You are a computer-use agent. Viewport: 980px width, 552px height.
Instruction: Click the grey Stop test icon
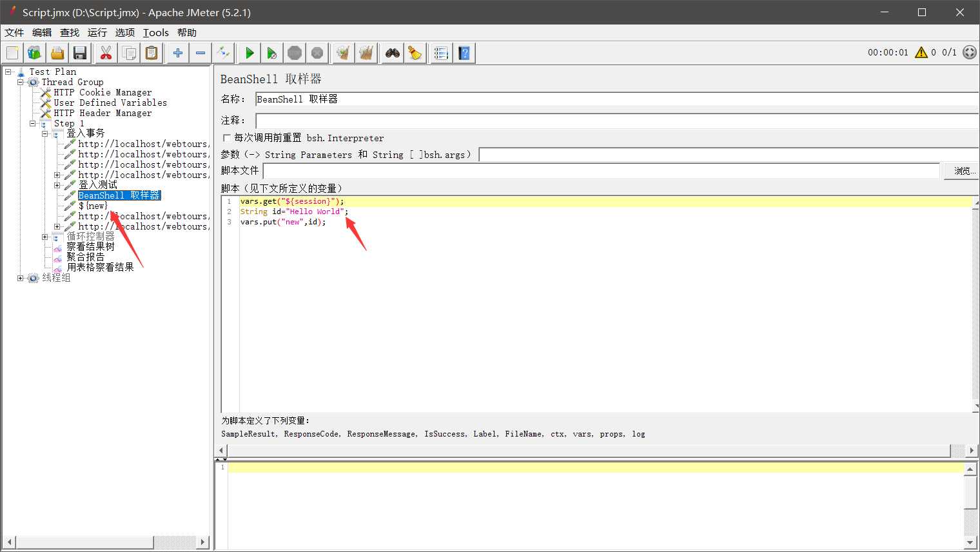pos(295,53)
